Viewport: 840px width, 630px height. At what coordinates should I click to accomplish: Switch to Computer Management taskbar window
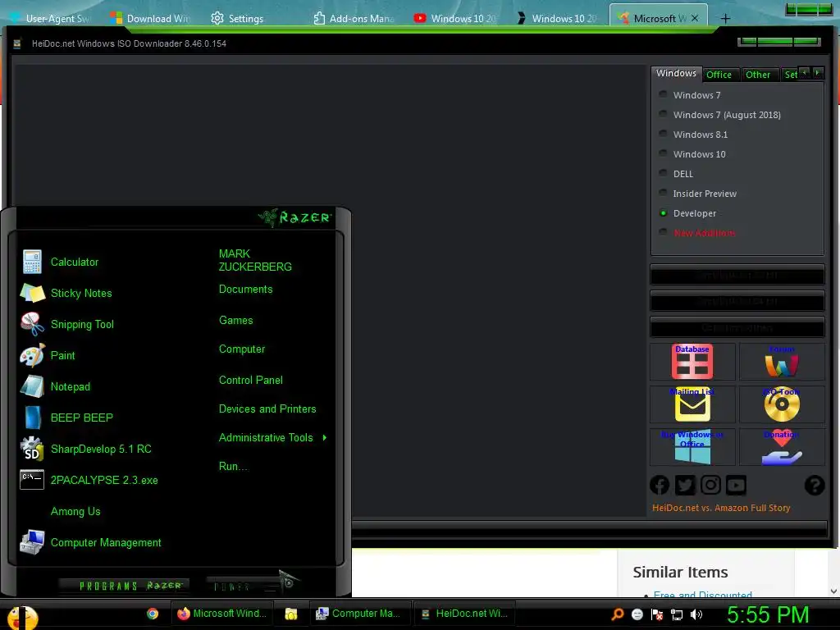[x=359, y=614]
